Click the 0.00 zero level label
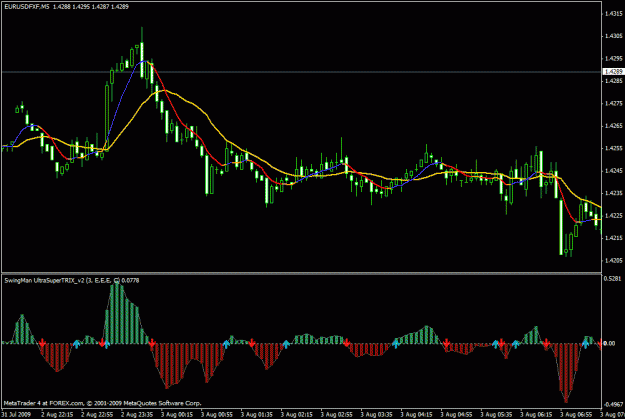This screenshot has height=419, width=625. pyautogui.click(x=609, y=343)
